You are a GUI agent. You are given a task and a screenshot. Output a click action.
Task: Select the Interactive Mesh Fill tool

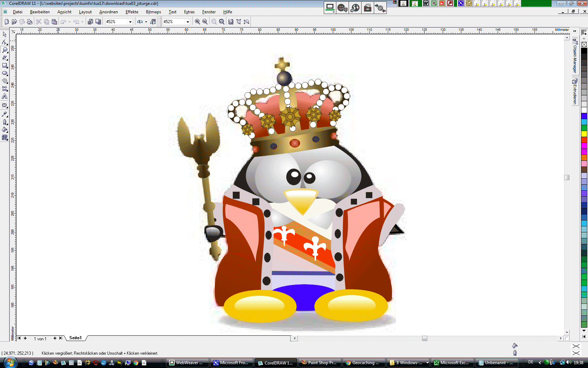point(5,138)
